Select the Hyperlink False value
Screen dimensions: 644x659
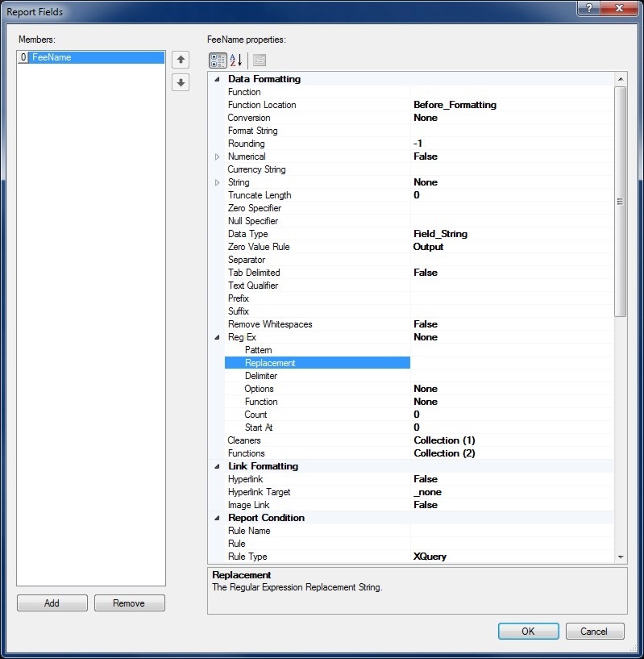coord(512,479)
